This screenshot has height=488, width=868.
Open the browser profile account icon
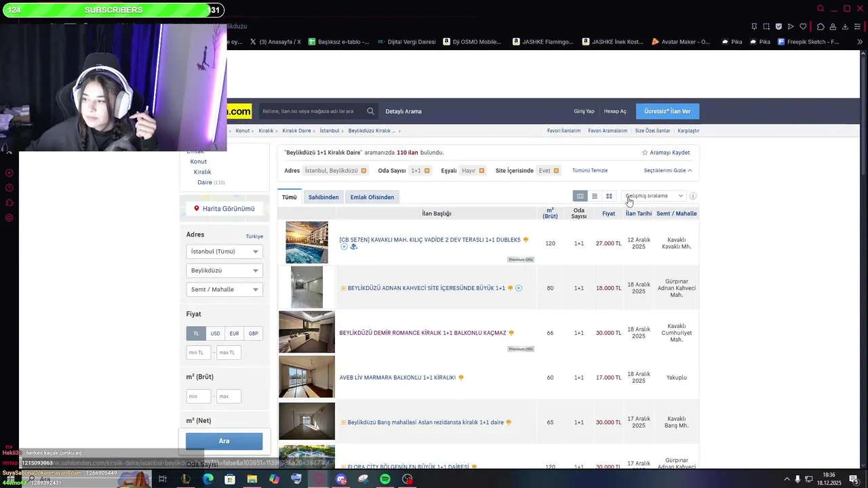833,26
